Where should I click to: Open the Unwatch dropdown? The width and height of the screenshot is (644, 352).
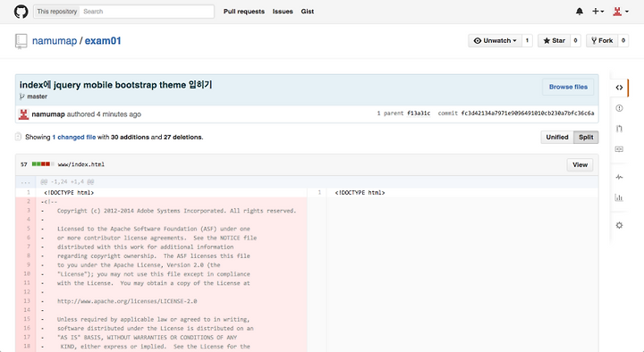[495, 40]
